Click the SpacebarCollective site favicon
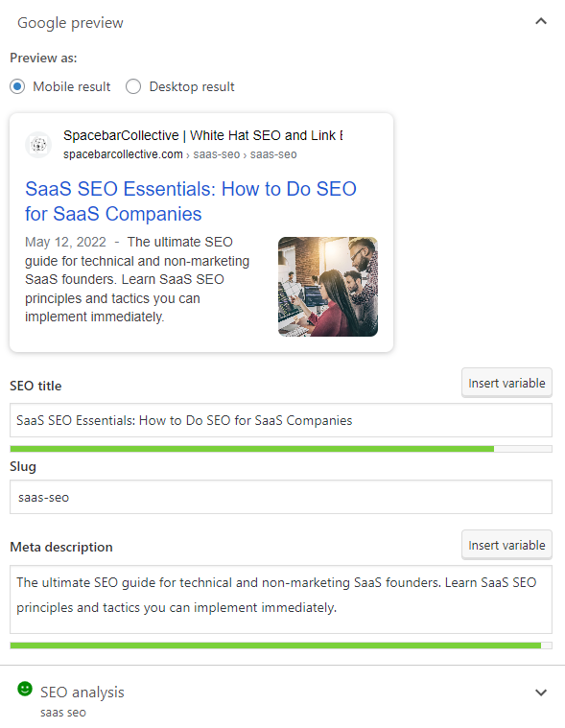 pyautogui.click(x=38, y=145)
